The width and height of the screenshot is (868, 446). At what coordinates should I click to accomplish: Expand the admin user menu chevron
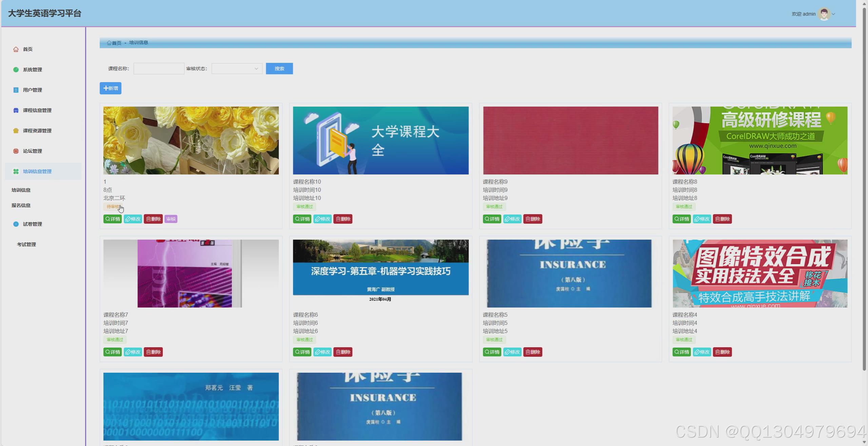click(833, 14)
